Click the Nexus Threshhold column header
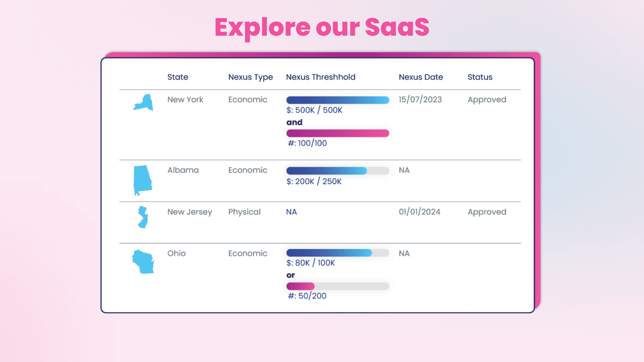This screenshot has height=362, width=644. (320, 77)
